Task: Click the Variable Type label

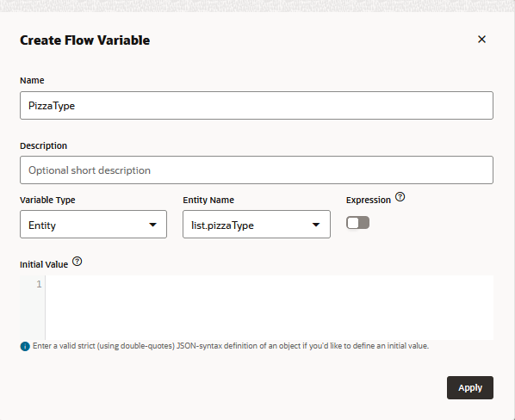Action: (x=47, y=200)
